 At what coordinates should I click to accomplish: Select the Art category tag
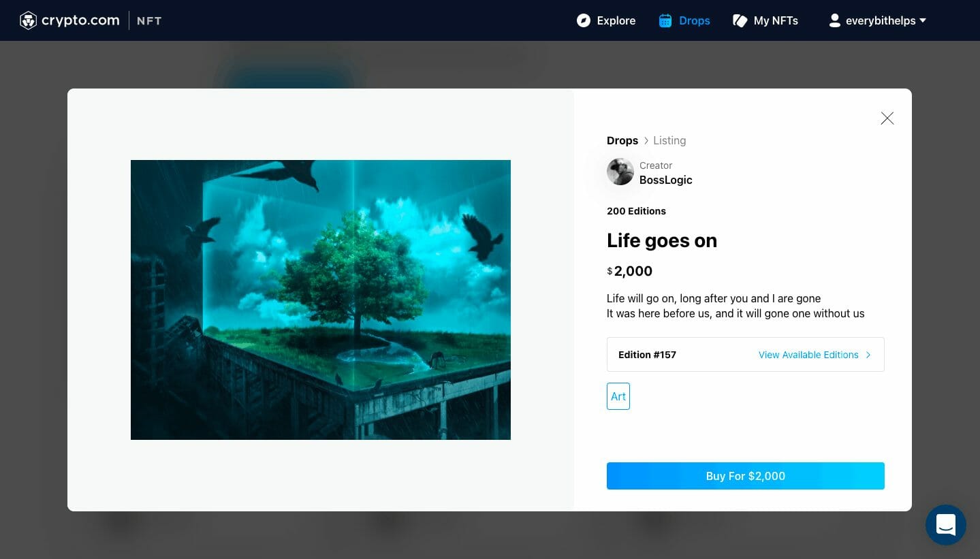click(618, 396)
